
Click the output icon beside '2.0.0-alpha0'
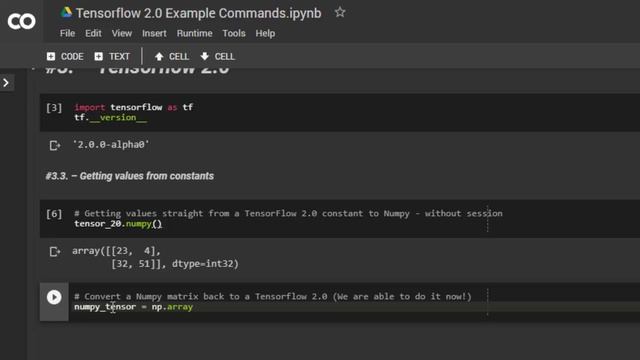coord(55,145)
